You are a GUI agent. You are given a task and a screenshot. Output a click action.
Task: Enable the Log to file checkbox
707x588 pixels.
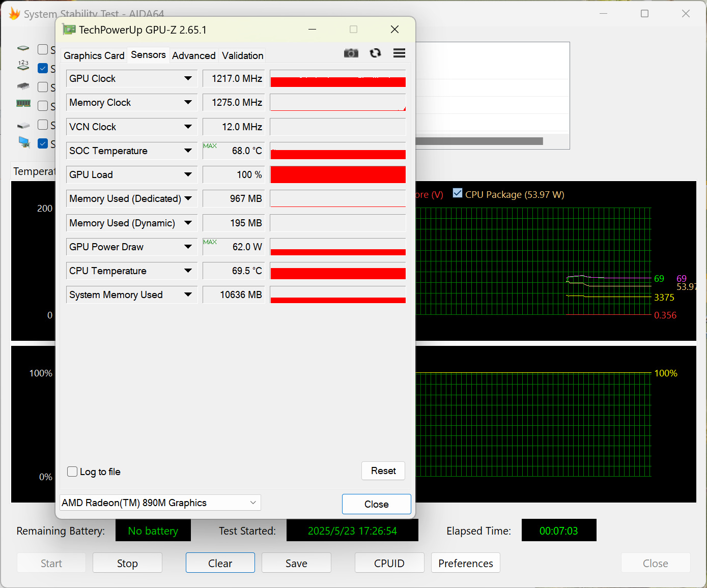coord(72,472)
